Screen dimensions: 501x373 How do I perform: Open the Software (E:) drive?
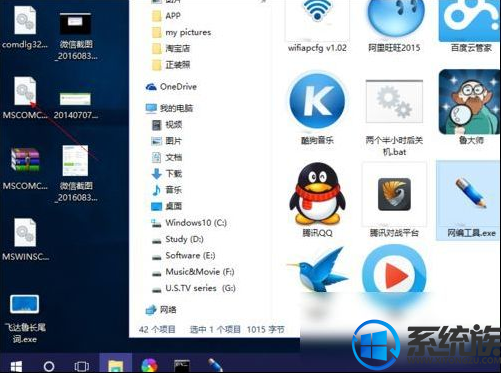(183, 255)
